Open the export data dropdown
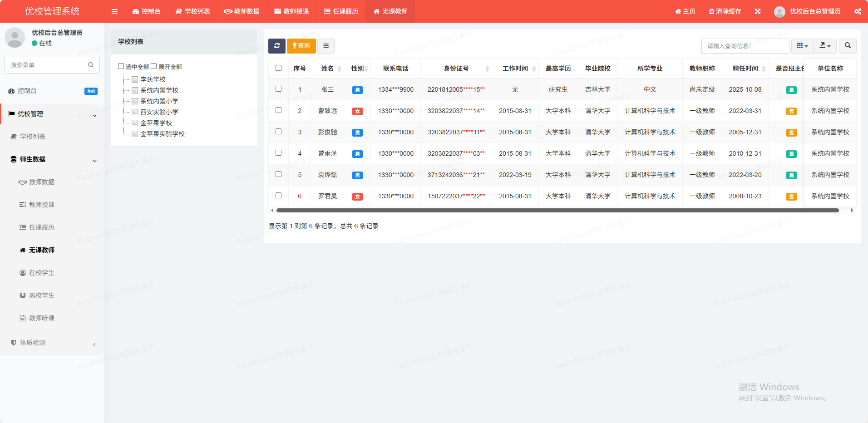The height and width of the screenshot is (423, 868). (825, 46)
